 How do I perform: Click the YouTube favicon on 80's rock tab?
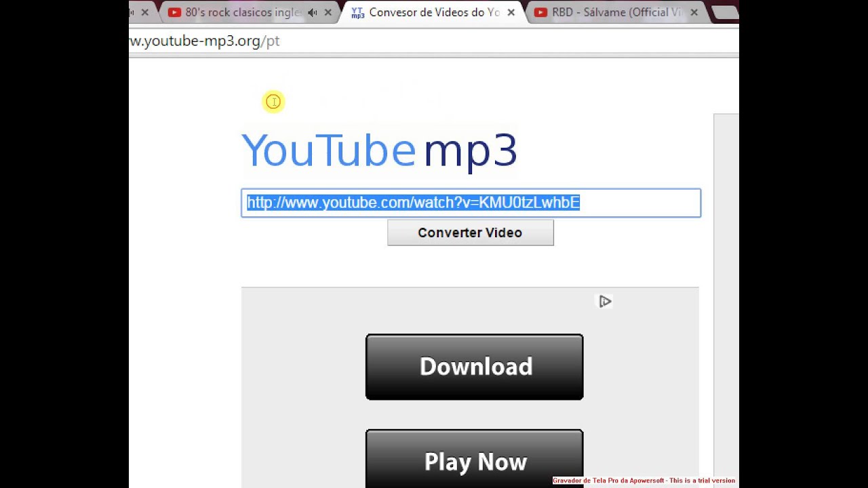pyautogui.click(x=174, y=12)
